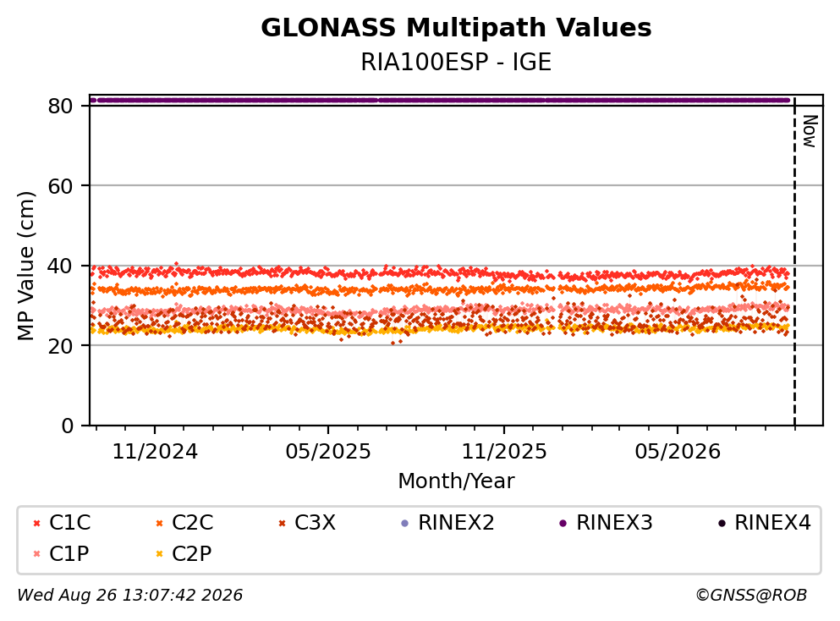Screen dimensions: 840x621
Task: Select the RINEX3 legend label
Action: [x=614, y=522]
